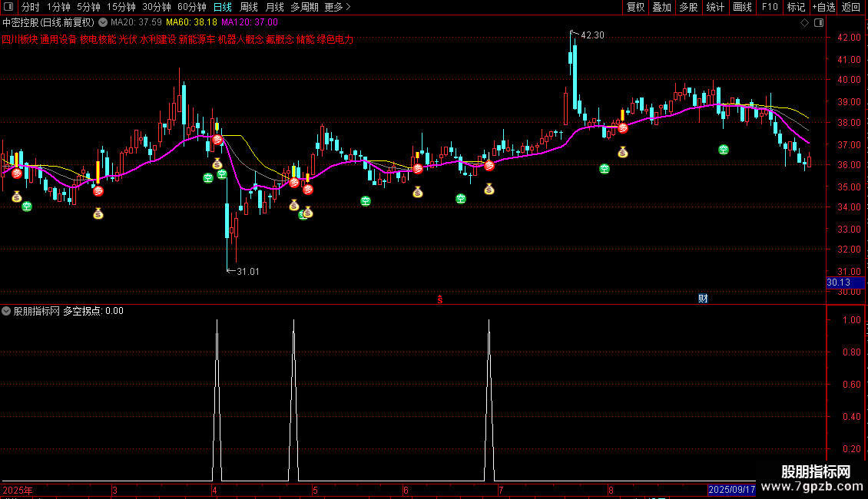Select the 5分钟 period tab
The height and width of the screenshot is (499, 868).
(x=88, y=7)
